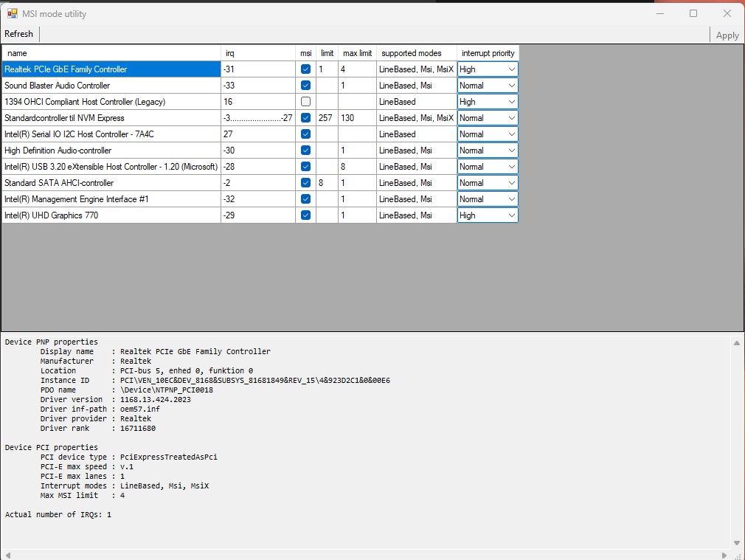Toggle msi checkbox for Intel UHD Graphics 770
The height and width of the screenshot is (560, 745).
[x=305, y=215]
